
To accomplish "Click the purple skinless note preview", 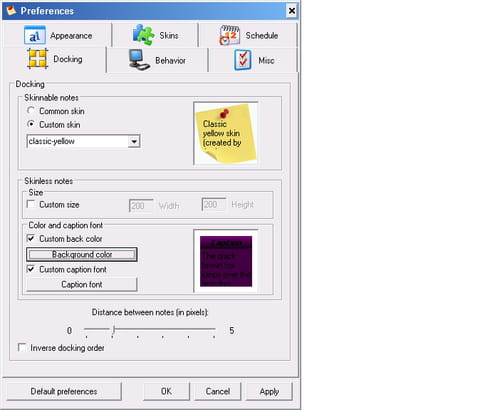I will coord(226,261).
